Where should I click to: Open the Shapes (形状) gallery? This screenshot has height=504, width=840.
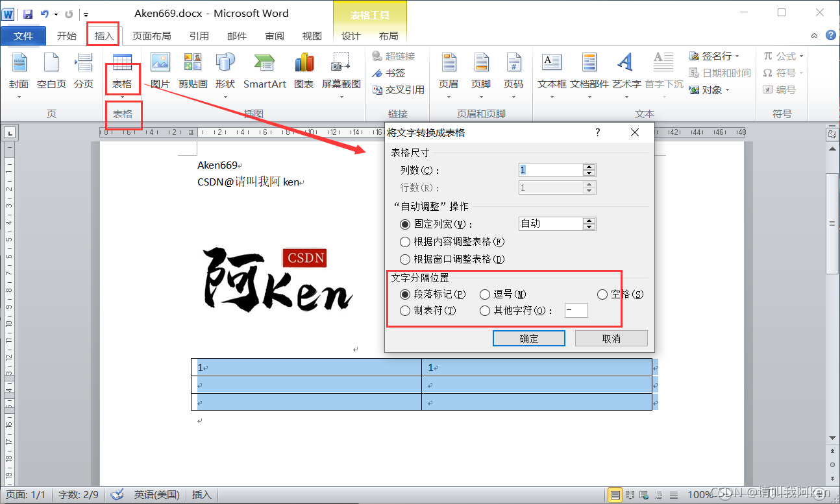[x=225, y=76]
